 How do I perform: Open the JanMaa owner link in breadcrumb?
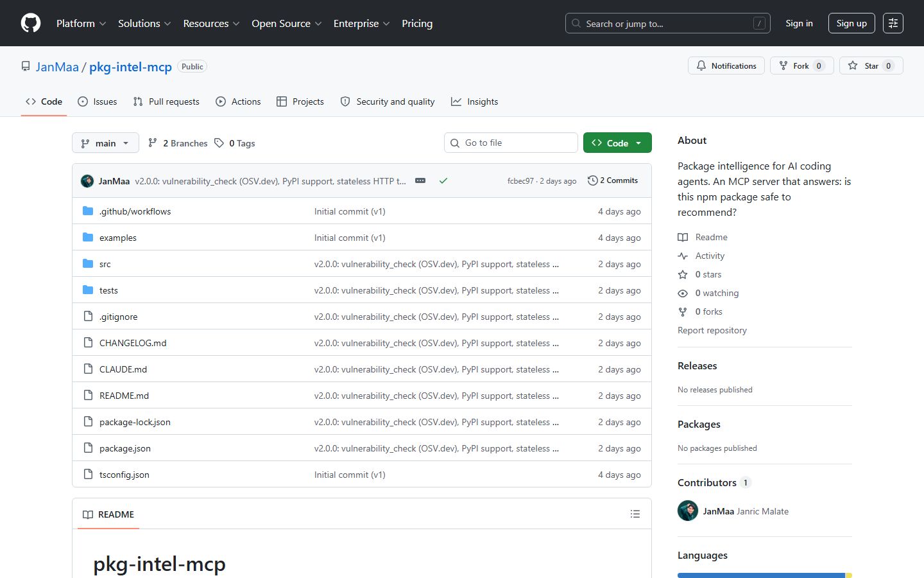[x=57, y=67]
